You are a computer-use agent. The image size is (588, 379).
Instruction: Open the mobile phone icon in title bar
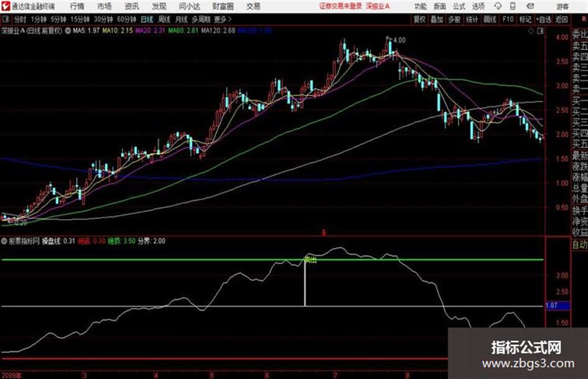coord(513,6)
